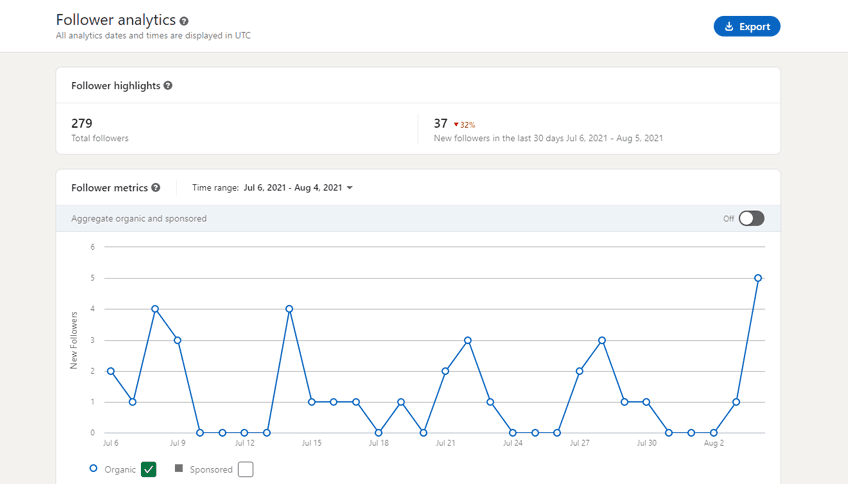848x484 pixels.
Task: Click the dropdown arrow after Aug 4, 2021
Action: [x=350, y=188]
